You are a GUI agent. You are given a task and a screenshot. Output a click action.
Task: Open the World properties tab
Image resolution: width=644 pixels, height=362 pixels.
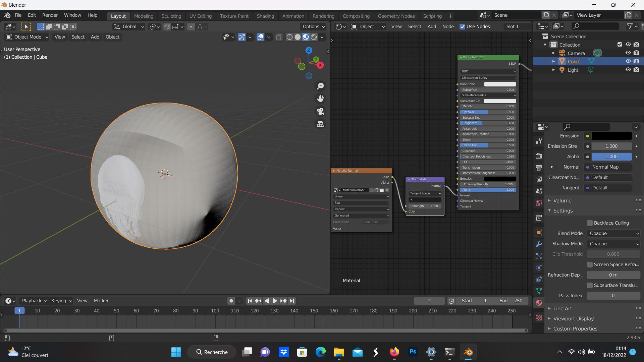(x=539, y=203)
